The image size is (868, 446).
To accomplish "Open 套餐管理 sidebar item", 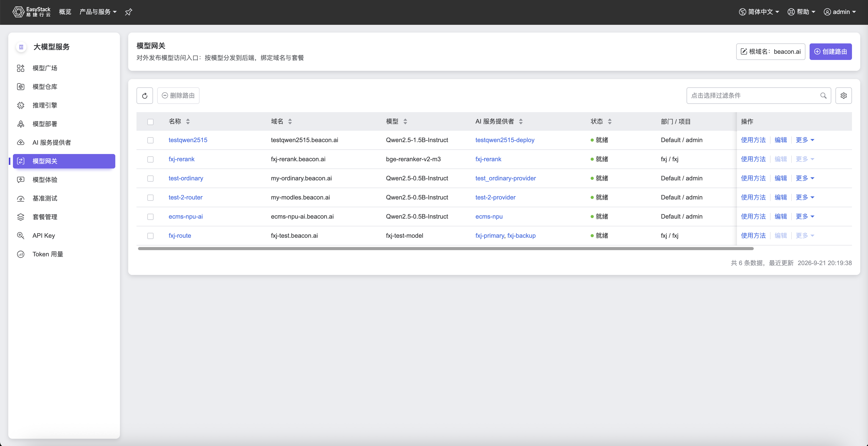I will pos(64,217).
